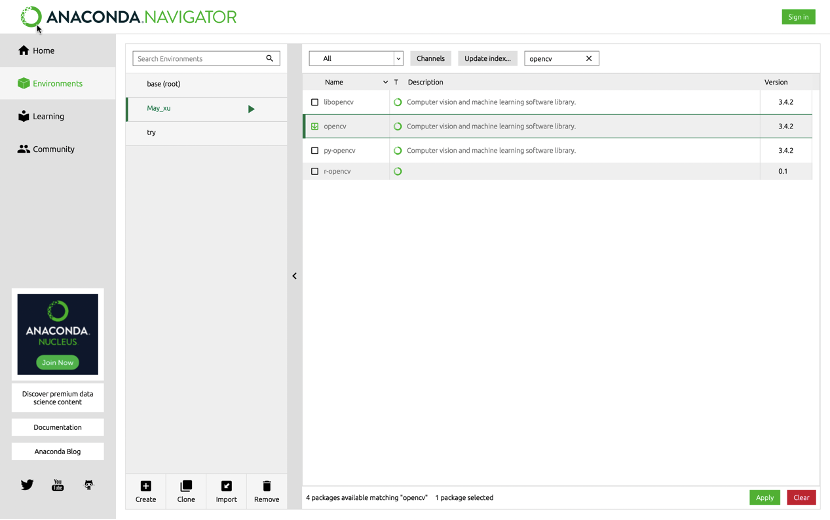The width and height of the screenshot is (830, 520).
Task: Import an environment
Action: click(x=226, y=491)
